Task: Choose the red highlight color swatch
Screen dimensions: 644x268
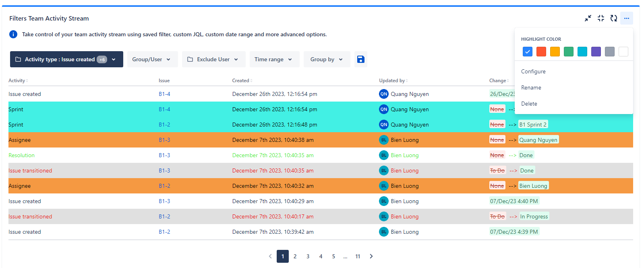Action: coord(541,52)
